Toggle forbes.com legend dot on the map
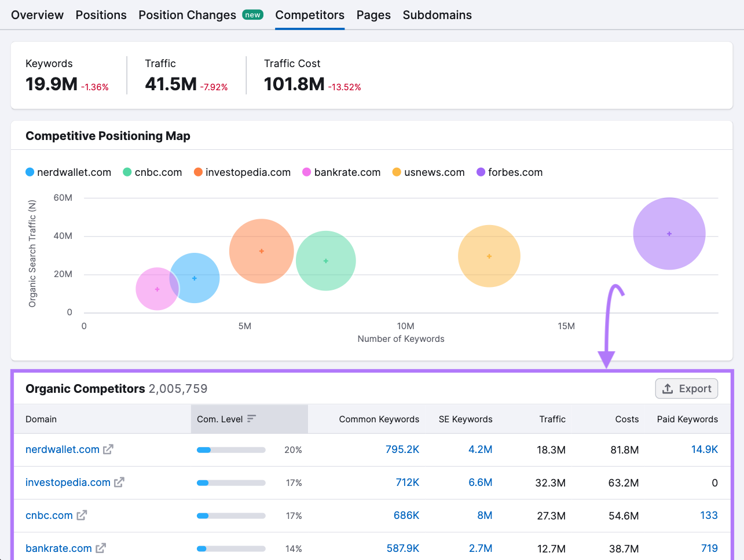The height and width of the screenshot is (560, 744). (x=481, y=172)
